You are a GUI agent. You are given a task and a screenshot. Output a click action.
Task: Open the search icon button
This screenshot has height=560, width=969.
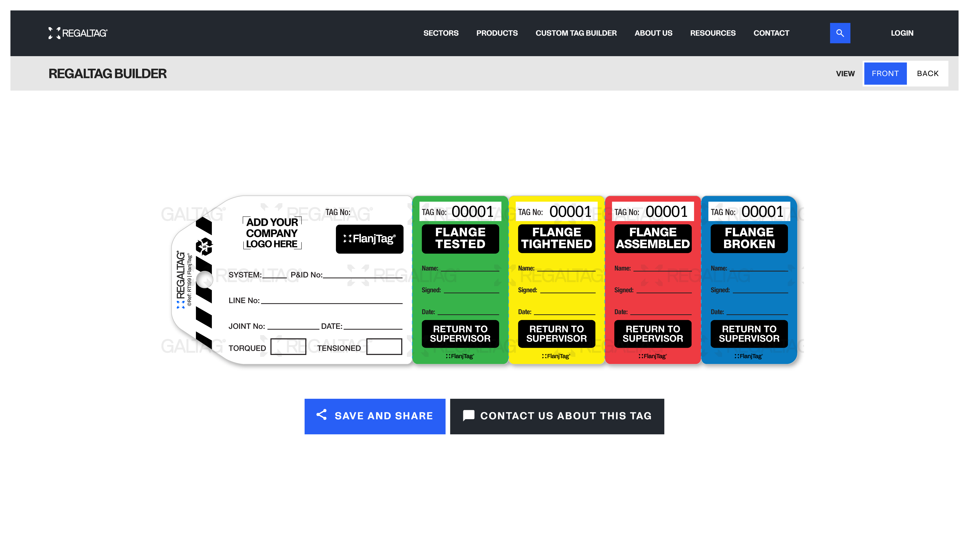pyautogui.click(x=840, y=33)
